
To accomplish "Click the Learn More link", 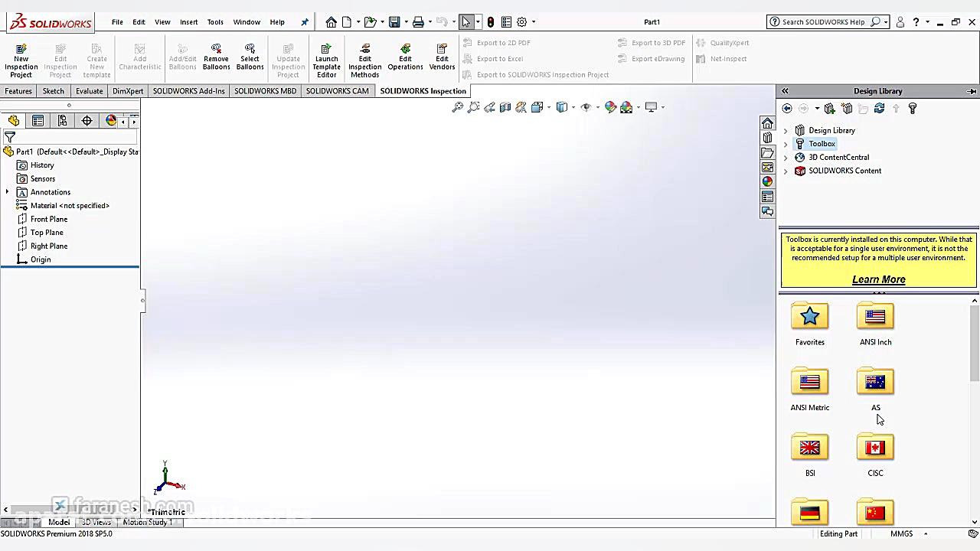I will click(x=879, y=279).
